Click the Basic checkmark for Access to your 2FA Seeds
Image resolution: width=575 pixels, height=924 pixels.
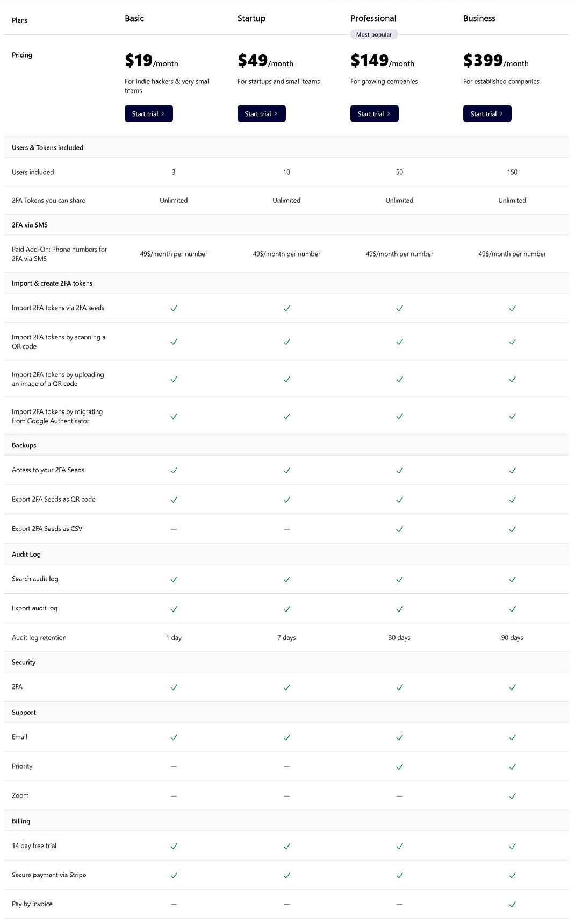point(173,470)
